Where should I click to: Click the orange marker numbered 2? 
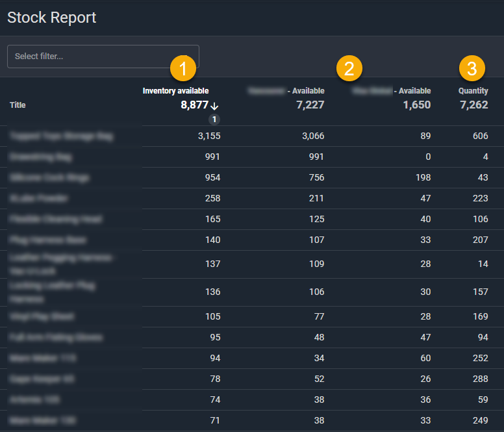point(349,68)
